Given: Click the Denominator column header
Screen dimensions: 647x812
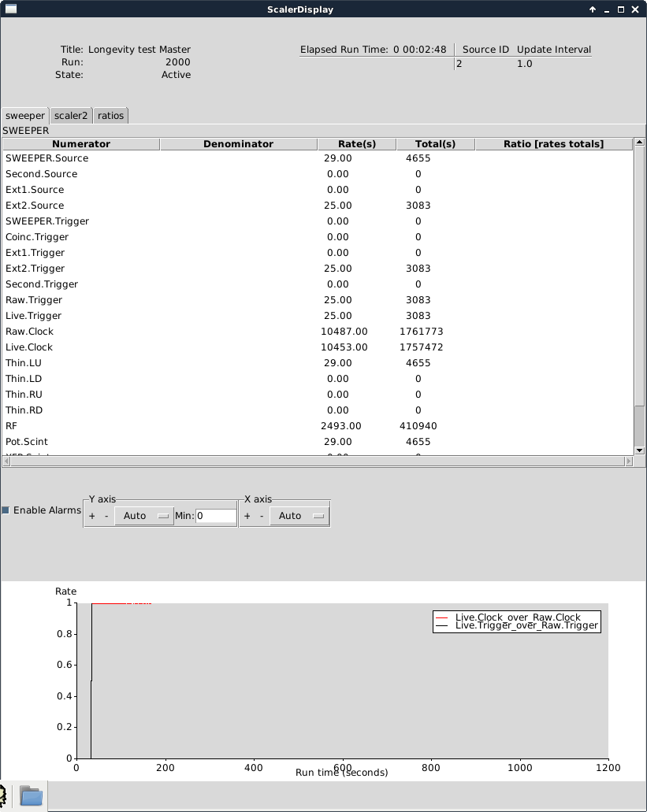Looking at the screenshot, I should pyautogui.click(x=238, y=144).
